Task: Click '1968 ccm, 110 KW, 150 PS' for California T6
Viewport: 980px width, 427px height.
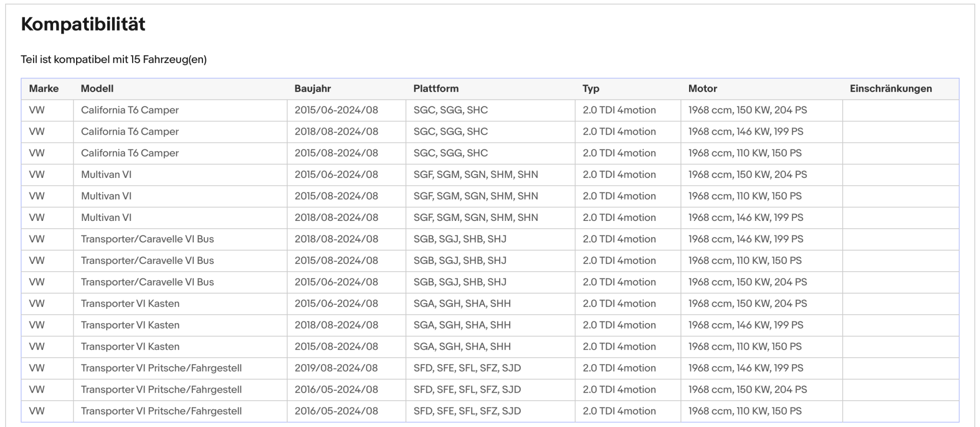Action: pyautogui.click(x=745, y=153)
